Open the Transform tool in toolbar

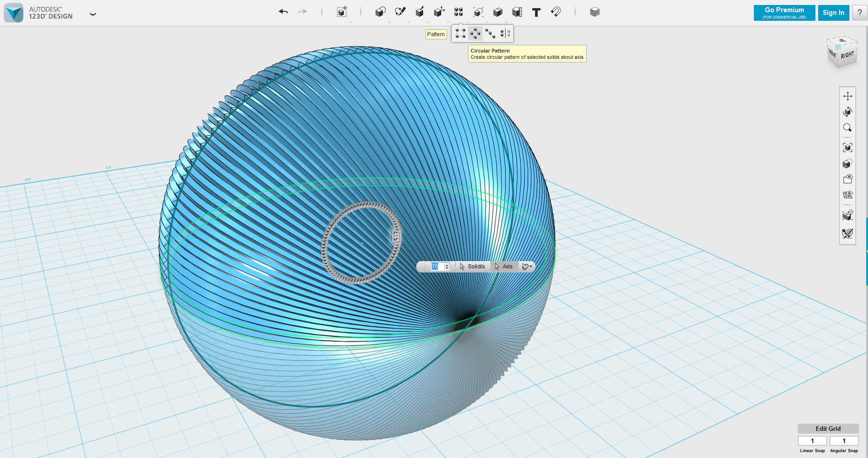342,12
